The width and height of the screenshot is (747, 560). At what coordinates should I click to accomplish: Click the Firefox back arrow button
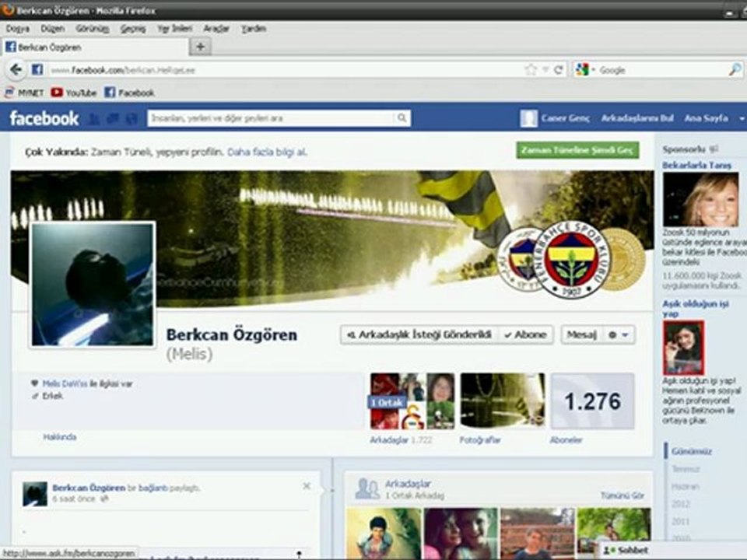point(16,70)
